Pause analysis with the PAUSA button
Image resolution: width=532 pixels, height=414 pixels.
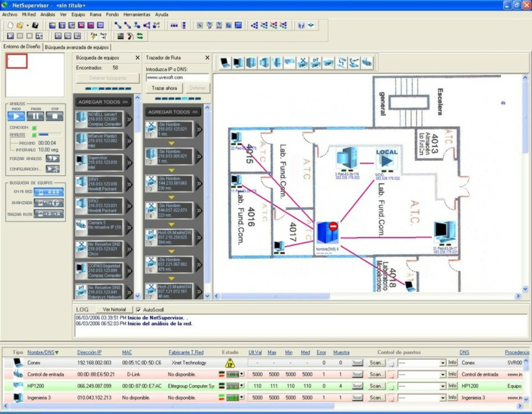(x=35, y=116)
